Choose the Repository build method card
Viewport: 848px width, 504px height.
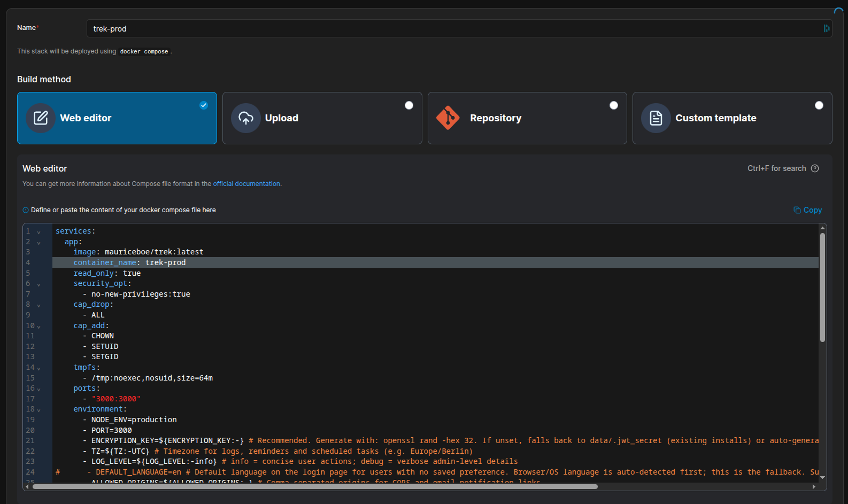527,118
